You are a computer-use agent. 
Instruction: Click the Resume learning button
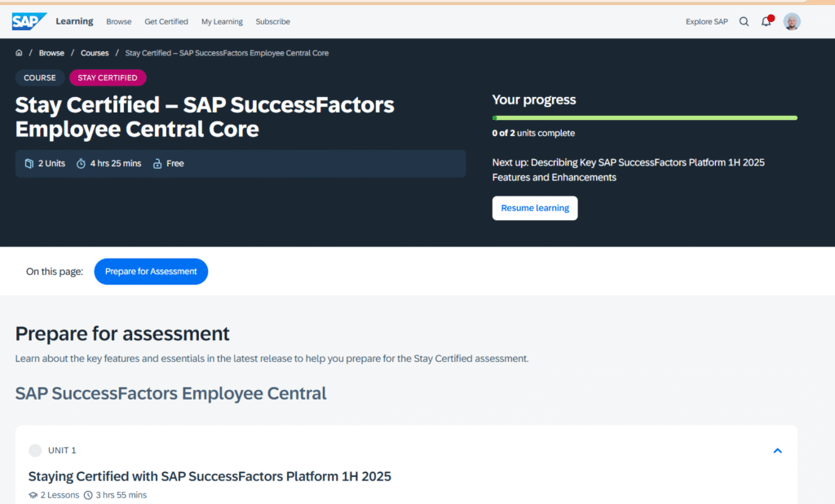[x=535, y=208]
